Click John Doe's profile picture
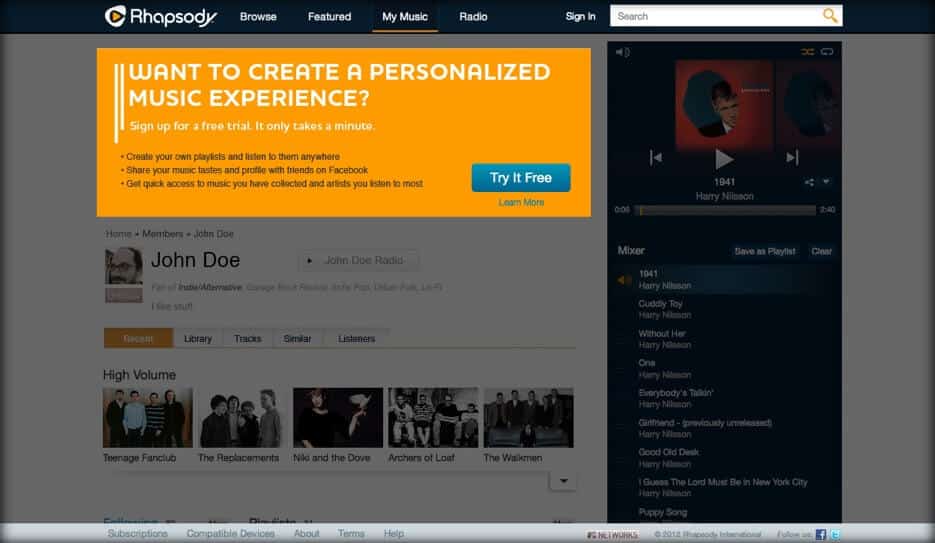The width and height of the screenshot is (935, 543). tap(124, 266)
